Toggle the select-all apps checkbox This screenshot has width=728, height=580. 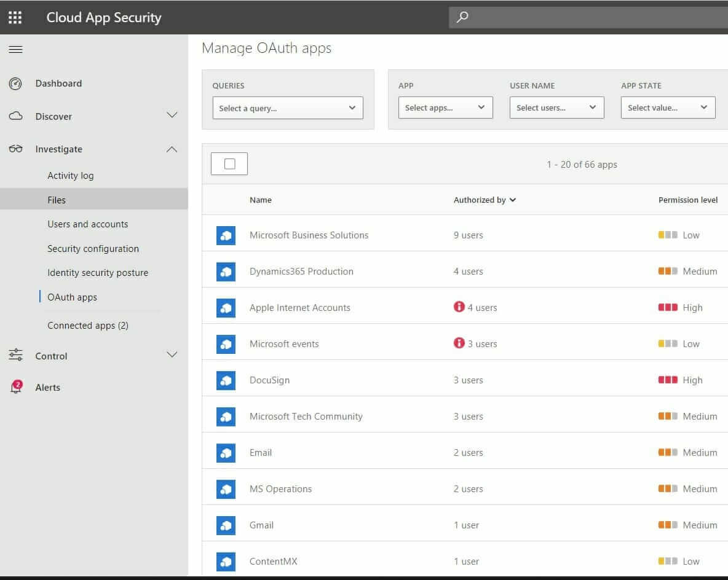[x=229, y=164]
